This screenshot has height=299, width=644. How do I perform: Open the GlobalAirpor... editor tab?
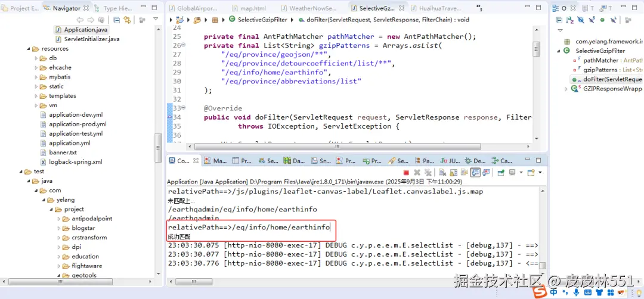tap(193, 8)
